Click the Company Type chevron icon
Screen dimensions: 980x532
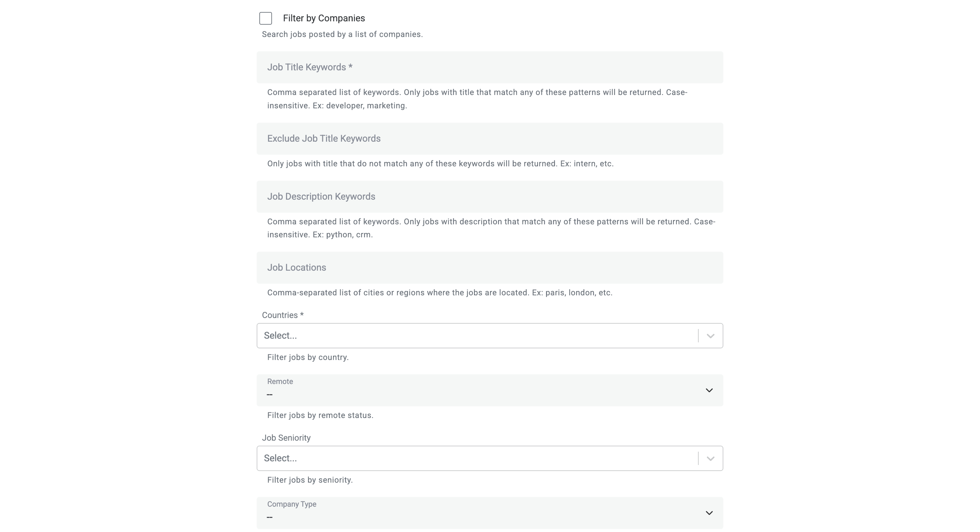coord(708,513)
